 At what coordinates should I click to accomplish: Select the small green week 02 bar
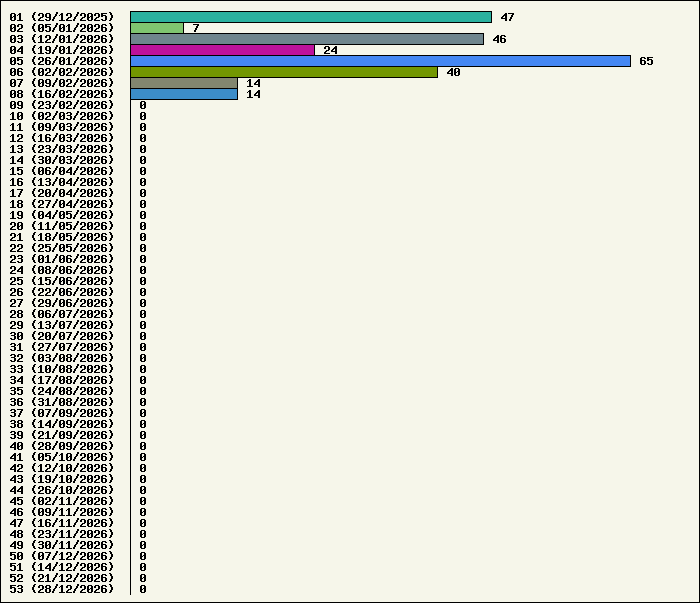(157, 28)
